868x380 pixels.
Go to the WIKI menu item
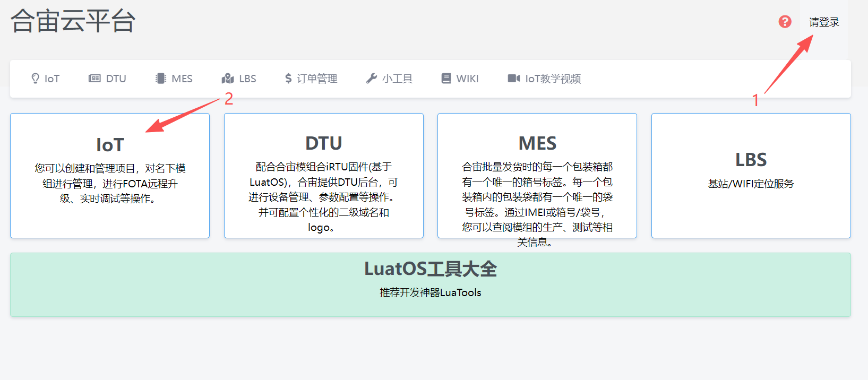point(467,79)
